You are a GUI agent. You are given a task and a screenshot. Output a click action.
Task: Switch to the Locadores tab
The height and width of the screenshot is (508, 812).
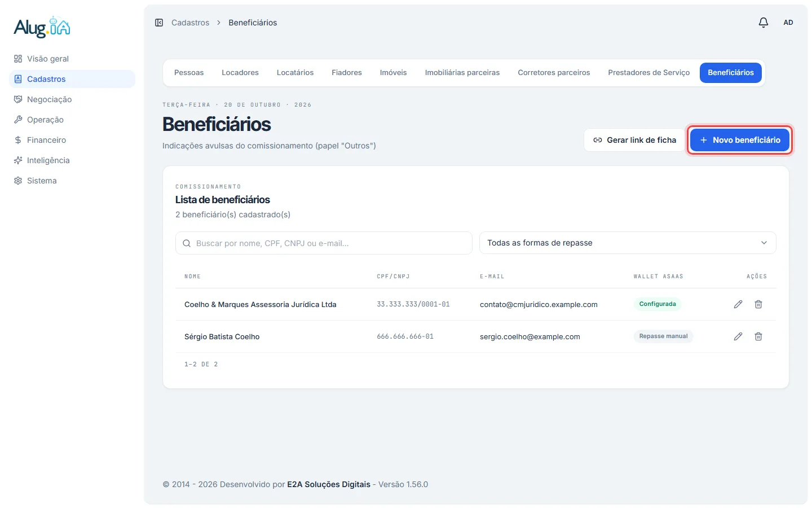click(x=240, y=73)
